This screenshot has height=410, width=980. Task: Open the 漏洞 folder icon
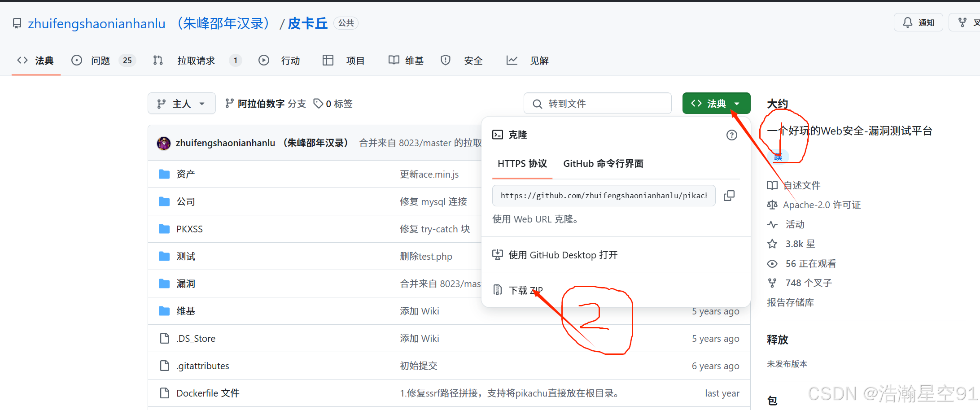pyautogui.click(x=164, y=284)
